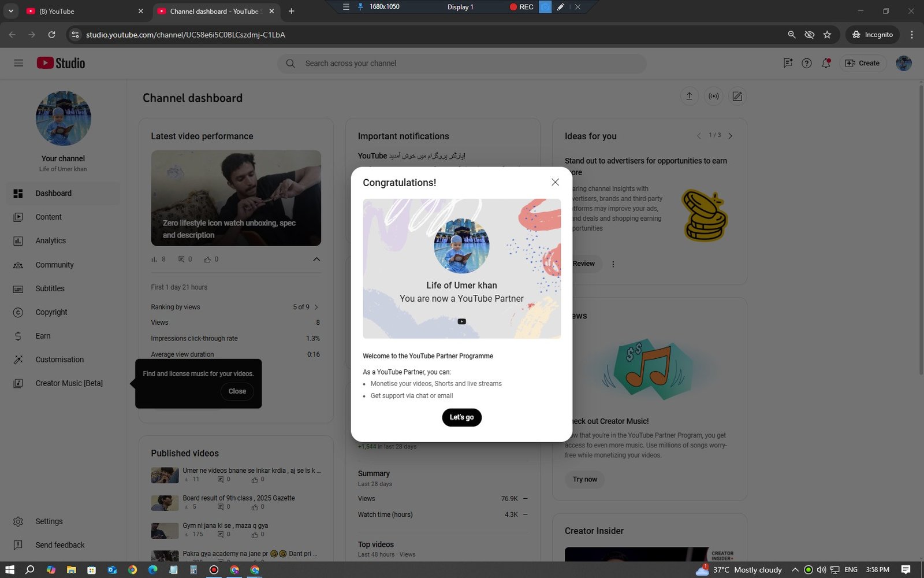Open Copyright in the sidebar
The image size is (924, 578).
pyautogui.click(x=64, y=312)
